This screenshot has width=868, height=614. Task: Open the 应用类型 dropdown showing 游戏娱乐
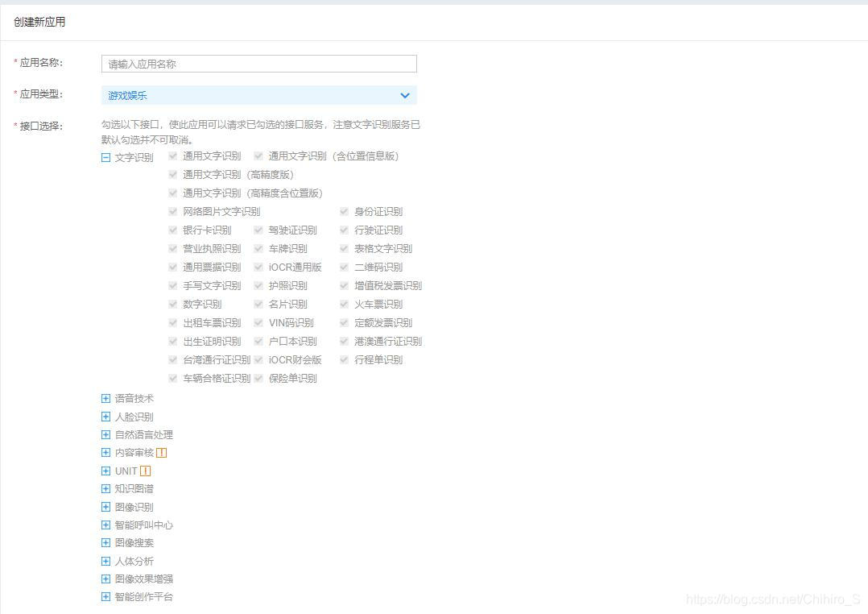[259, 95]
